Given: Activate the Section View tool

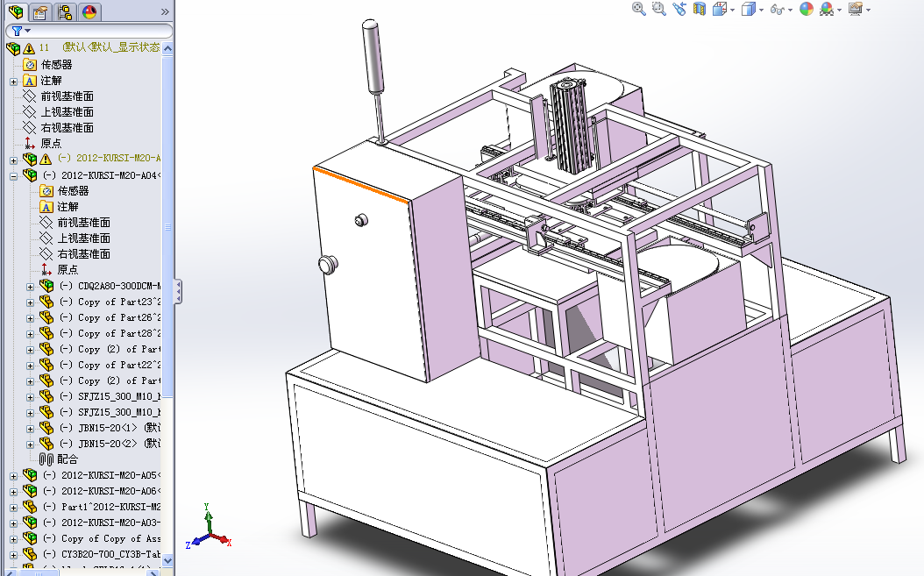Looking at the screenshot, I should click(x=700, y=9).
